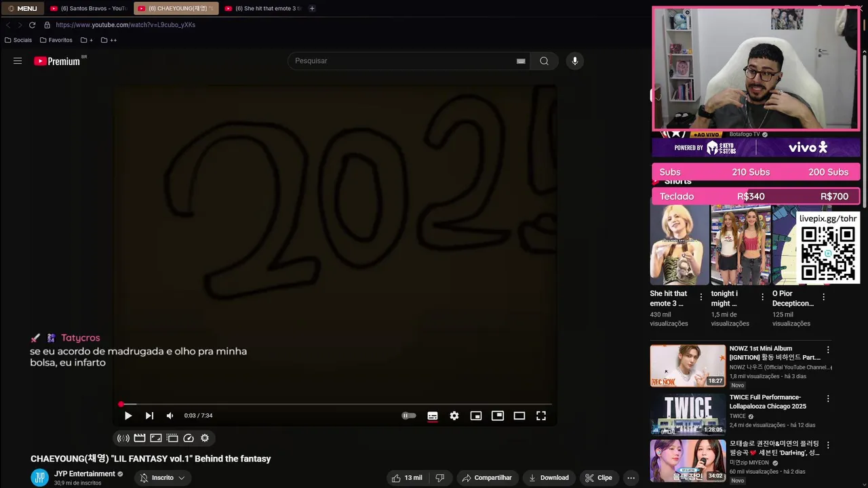Viewport: 868px width, 488px height.
Task: Open the playback speed gauge icon
Action: point(189,438)
